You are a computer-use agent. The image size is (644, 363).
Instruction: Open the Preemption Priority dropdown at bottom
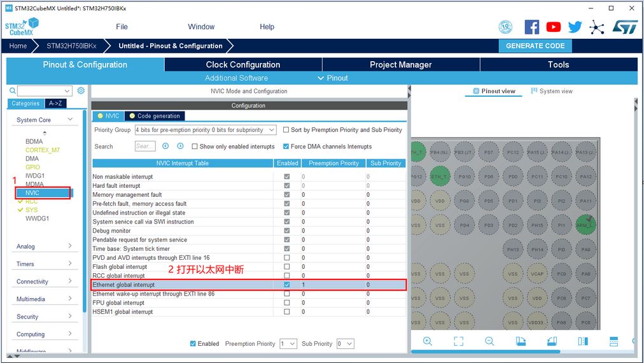pyautogui.click(x=288, y=344)
